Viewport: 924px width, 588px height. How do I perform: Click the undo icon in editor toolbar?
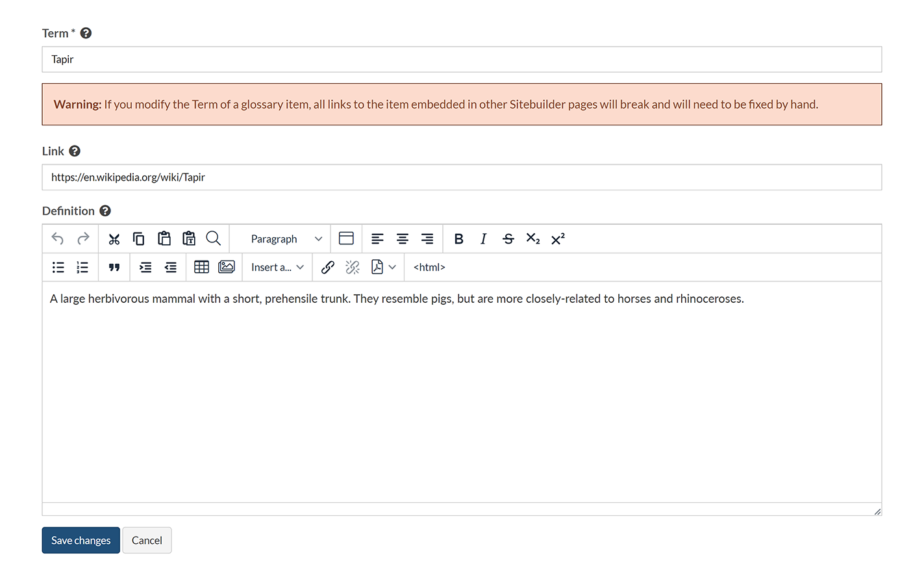[x=58, y=239]
